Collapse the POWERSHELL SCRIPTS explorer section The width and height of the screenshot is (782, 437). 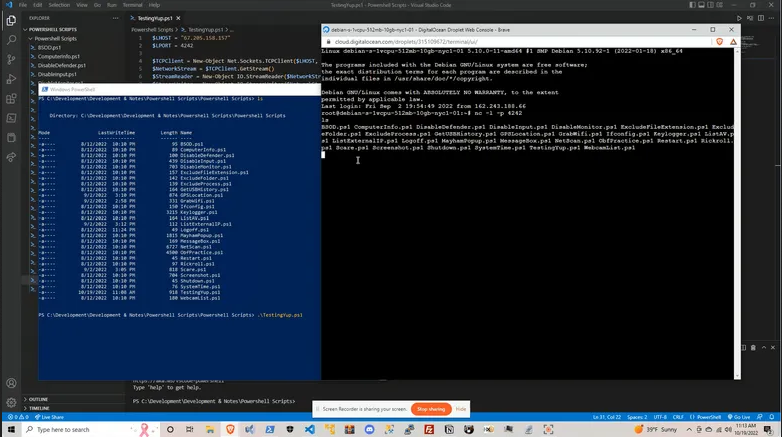coord(50,29)
